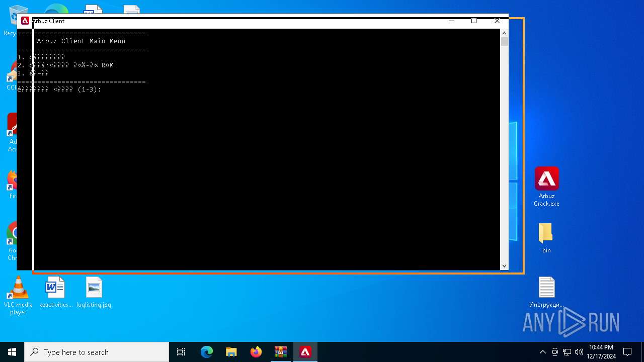Click the Arbuz Client title bar icon

25,21
